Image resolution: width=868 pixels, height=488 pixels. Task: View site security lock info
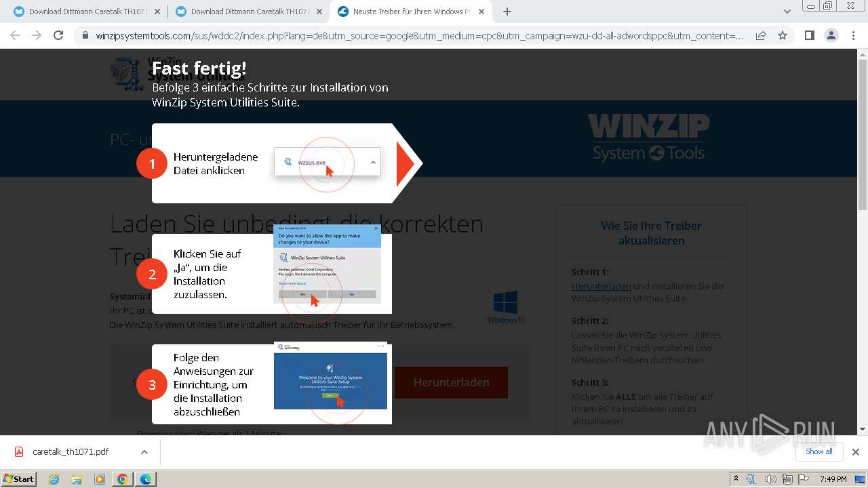click(x=85, y=35)
